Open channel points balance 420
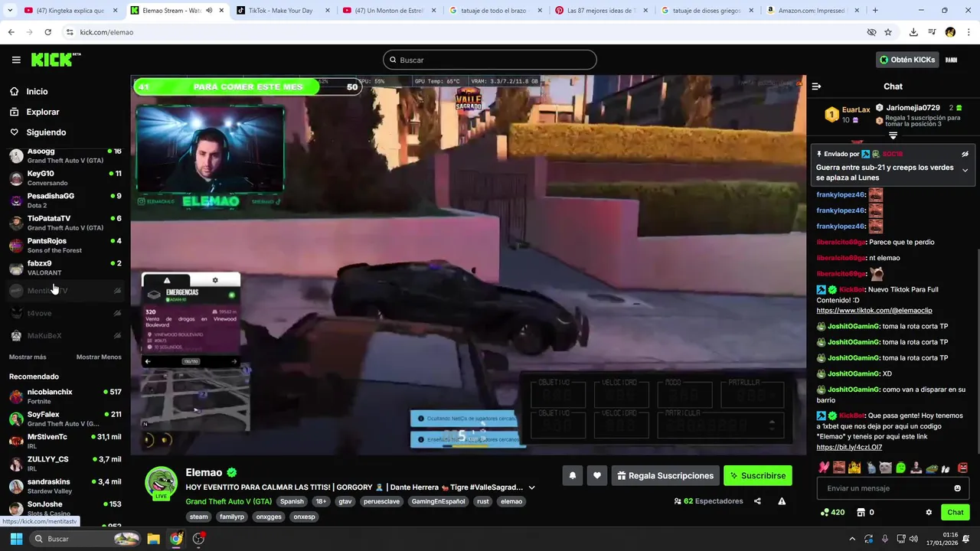 pos(832,512)
